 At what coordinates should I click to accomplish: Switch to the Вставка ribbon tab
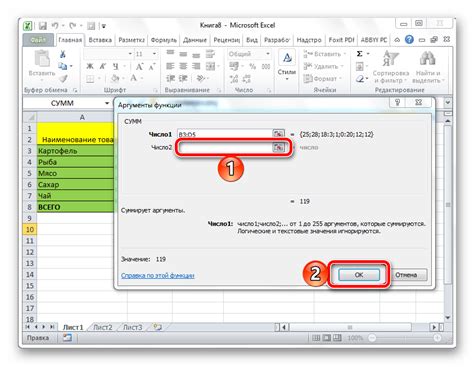tap(100, 40)
